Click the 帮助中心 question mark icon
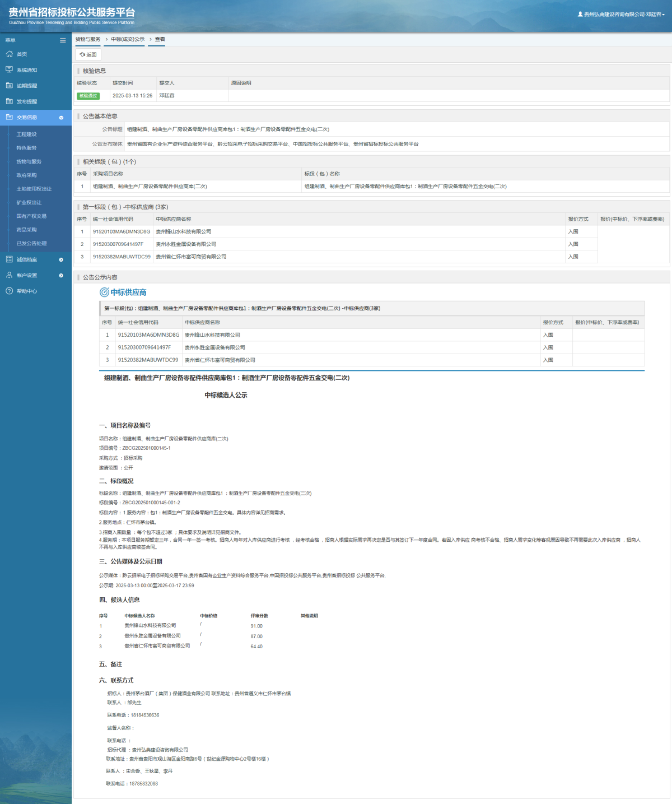 (x=9, y=291)
